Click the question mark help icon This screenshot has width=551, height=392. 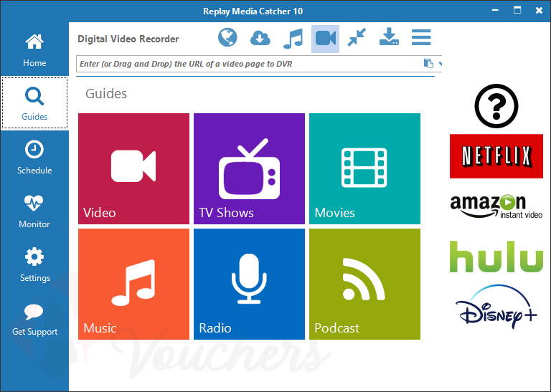pyautogui.click(x=496, y=105)
